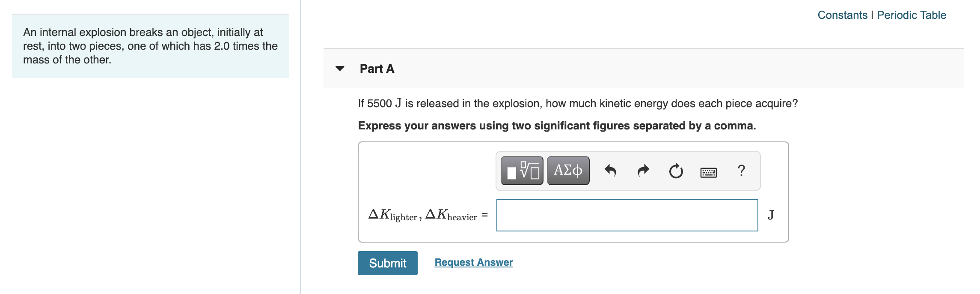
Task: Reset the answer field using the circular arrow
Action: 676,170
